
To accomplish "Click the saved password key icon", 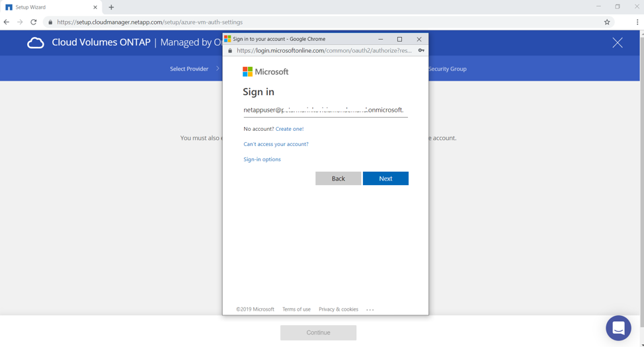I will tap(421, 50).
